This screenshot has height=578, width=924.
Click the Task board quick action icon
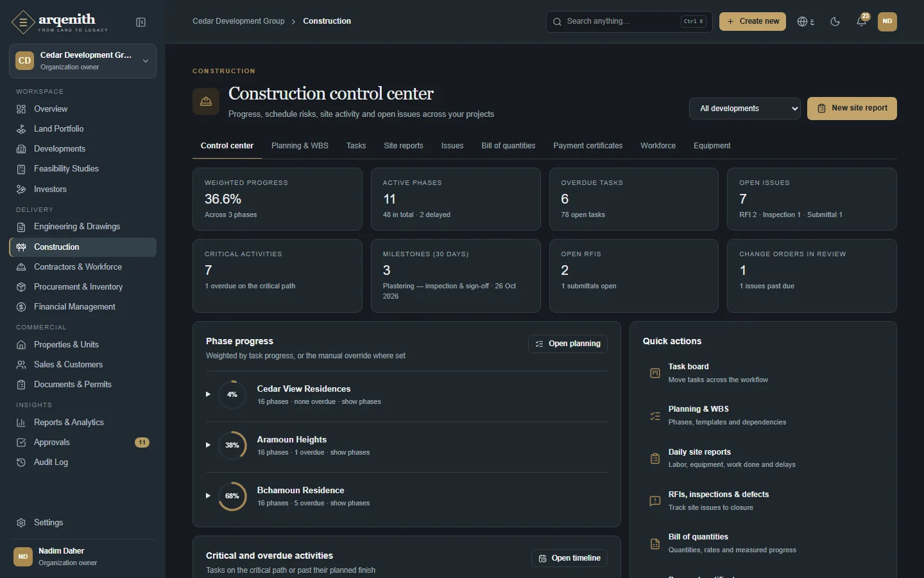click(655, 373)
